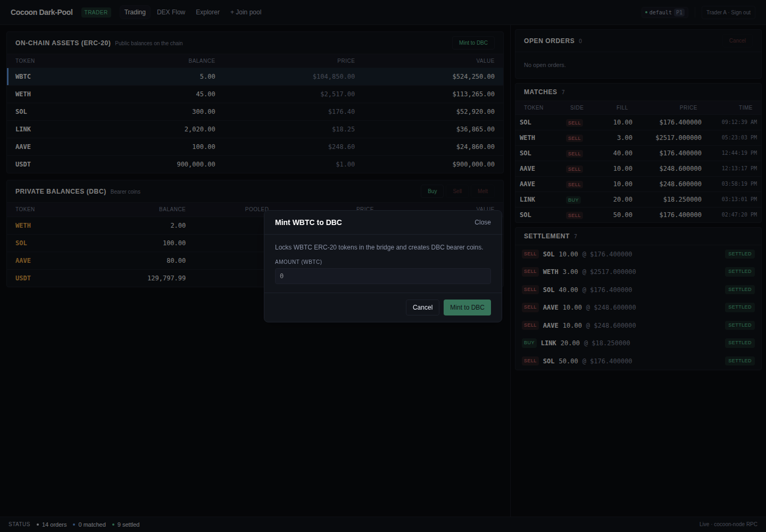Click the Melt button in Private Balances

[x=483, y=192]
